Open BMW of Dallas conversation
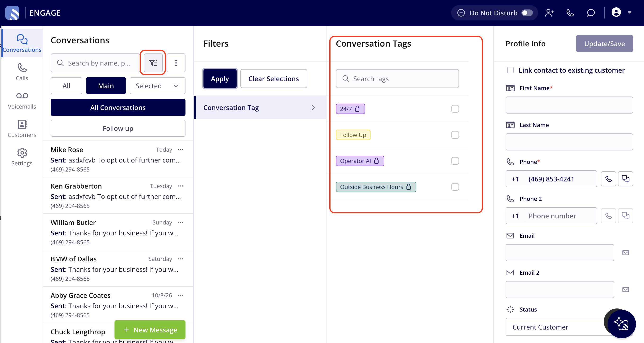 tap(118, 268)
